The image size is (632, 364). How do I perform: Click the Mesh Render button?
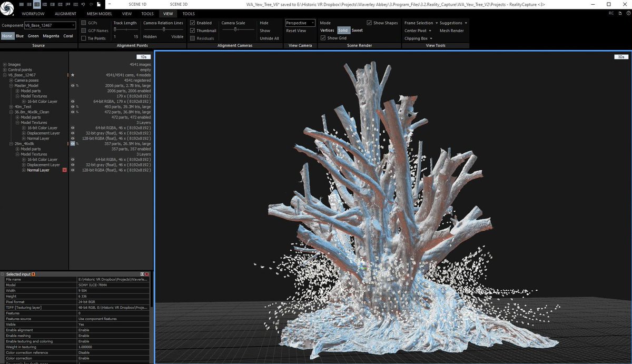click(x=452, y=31)
